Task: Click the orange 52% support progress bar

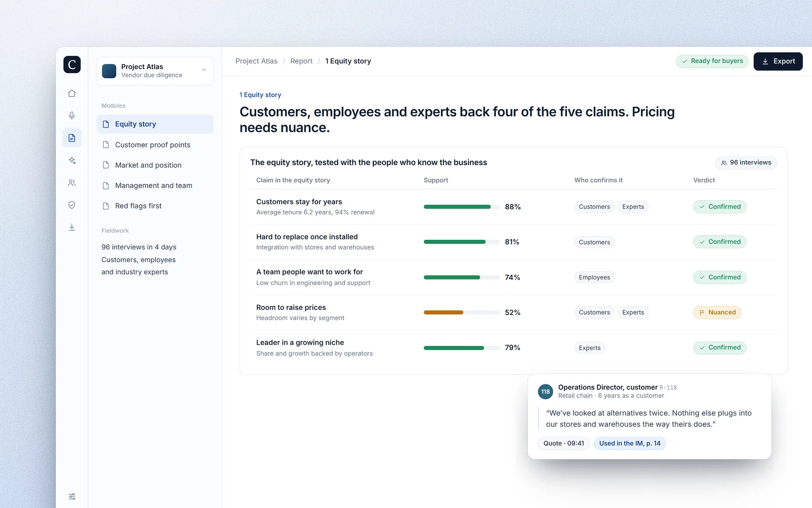Action: pos(462,312)
